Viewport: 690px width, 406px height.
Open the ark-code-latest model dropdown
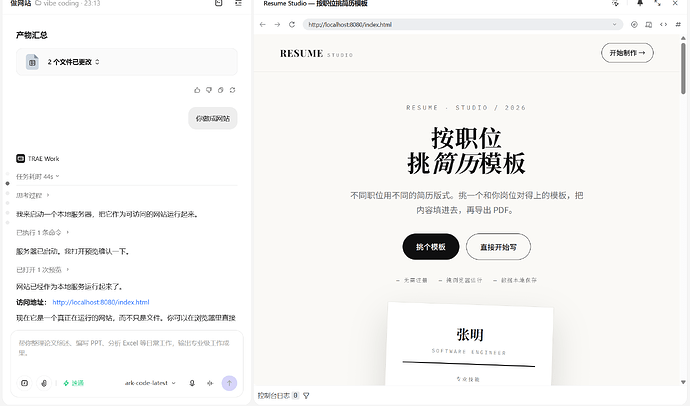[x=150, y=383]
